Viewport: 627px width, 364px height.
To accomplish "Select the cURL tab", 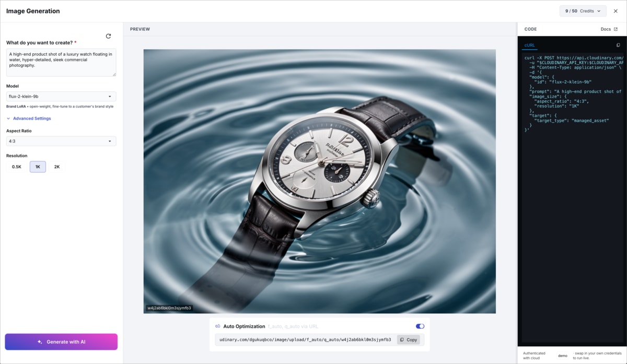I will (530, 45).
